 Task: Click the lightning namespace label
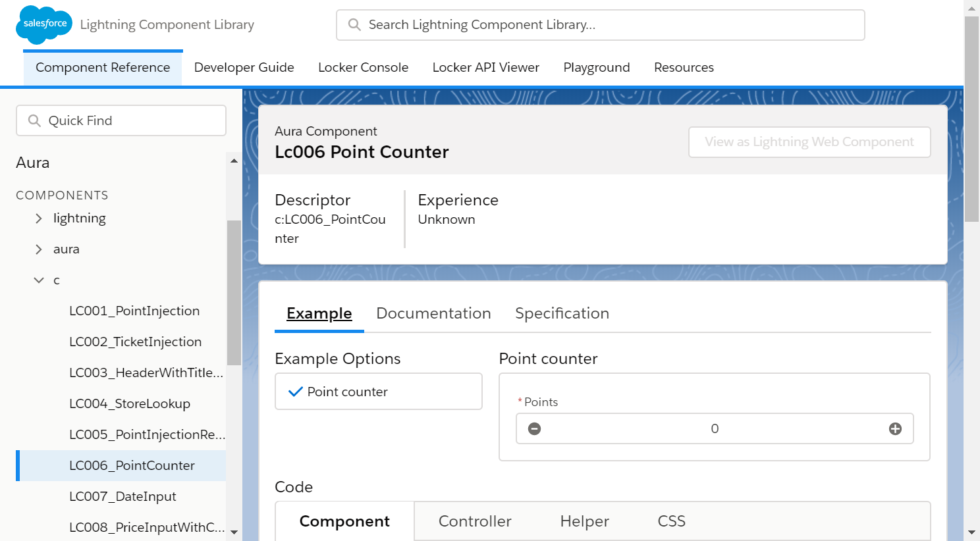coord(80,219)
